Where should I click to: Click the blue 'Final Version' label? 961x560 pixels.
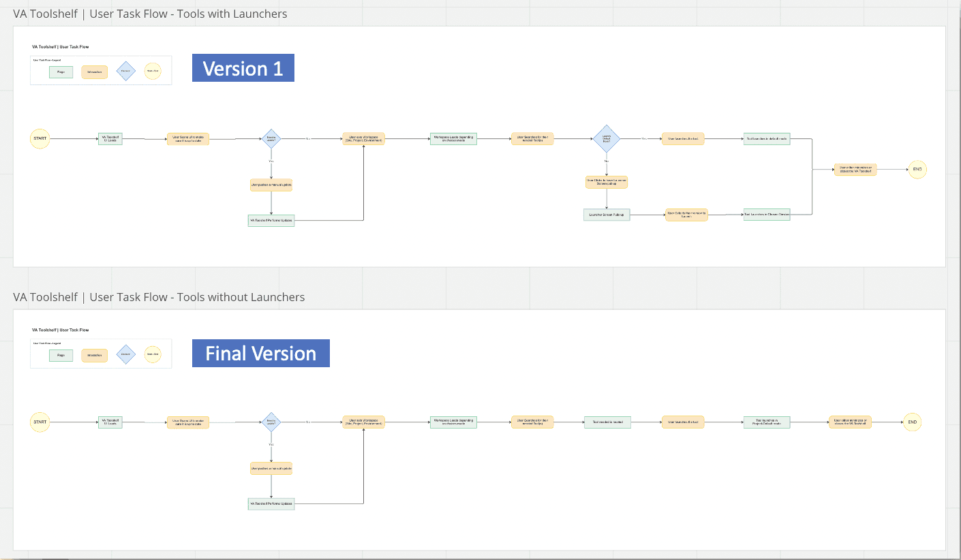click(261, 353)
